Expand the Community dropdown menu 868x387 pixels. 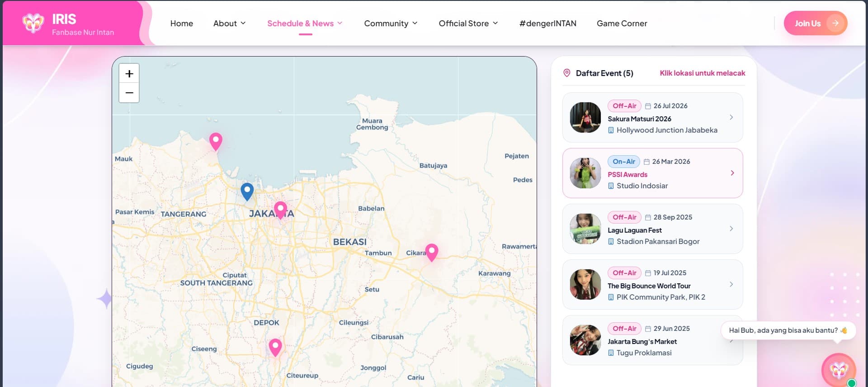391,23
